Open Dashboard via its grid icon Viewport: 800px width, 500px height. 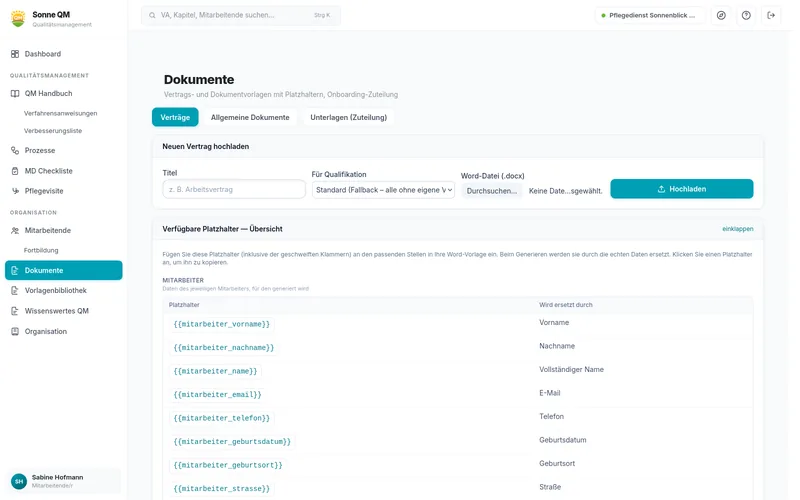(15, 54)
